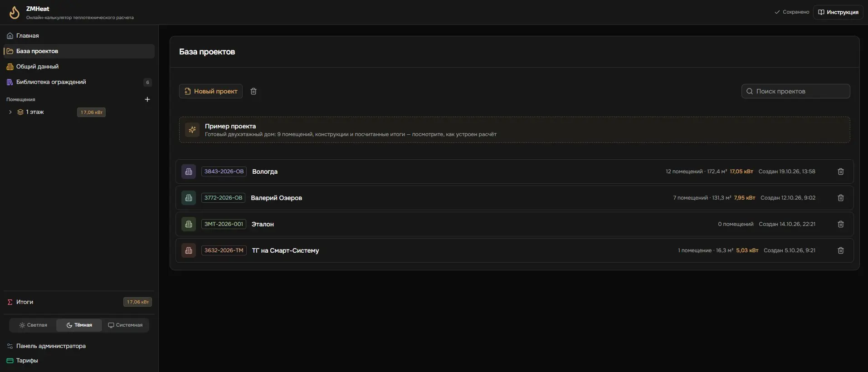The width and height of the screenshot is (868, 372).
Task: Open the ТГ на Смарт-Систему project name
Action: pos(285,250)
